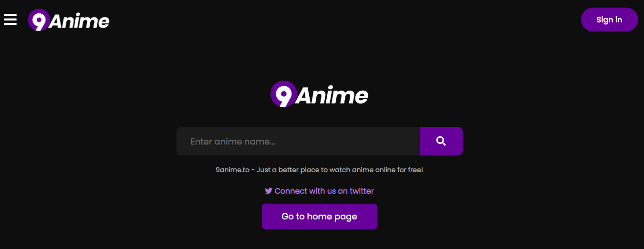Select the 'home page' label on the purple button
Viewport: 644px width, 249px height.
[x=332, y=217]
